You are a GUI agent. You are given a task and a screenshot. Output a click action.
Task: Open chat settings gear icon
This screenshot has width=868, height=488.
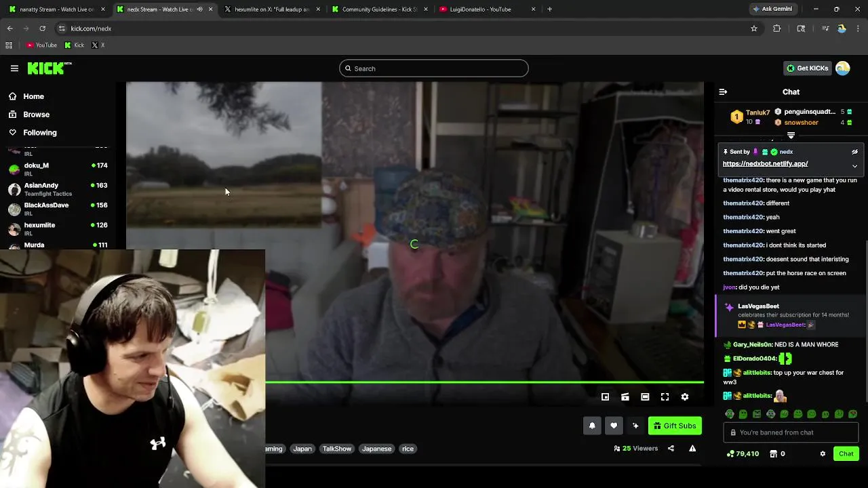(823, 454)
